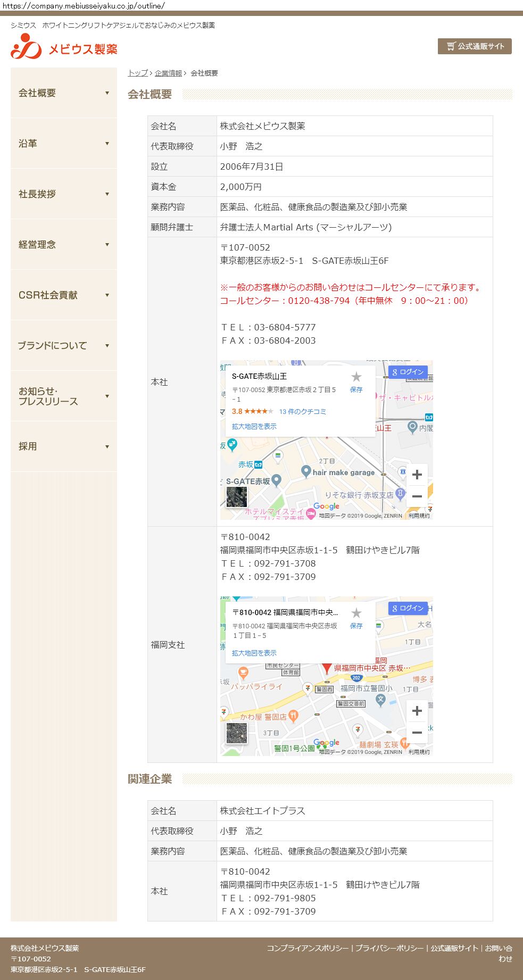
Task: Go to 社長挨拶 in the sidebar
Action: 64,194
